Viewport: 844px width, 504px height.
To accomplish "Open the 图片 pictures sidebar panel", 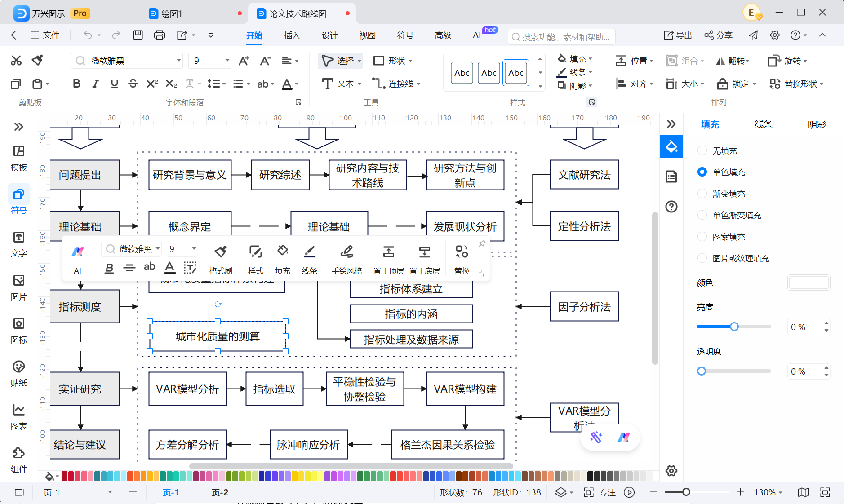I will click(19, 287).
